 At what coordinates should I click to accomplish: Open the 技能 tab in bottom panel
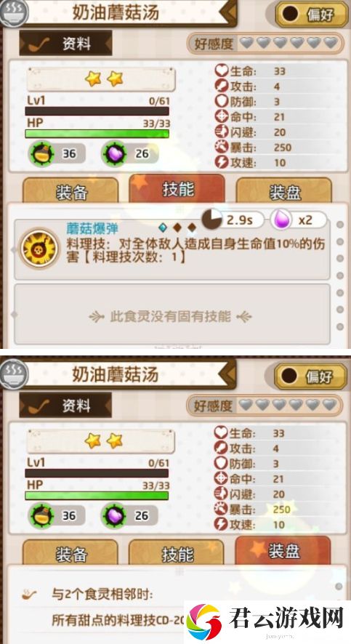pyautogui.click(x=177, y=553)
